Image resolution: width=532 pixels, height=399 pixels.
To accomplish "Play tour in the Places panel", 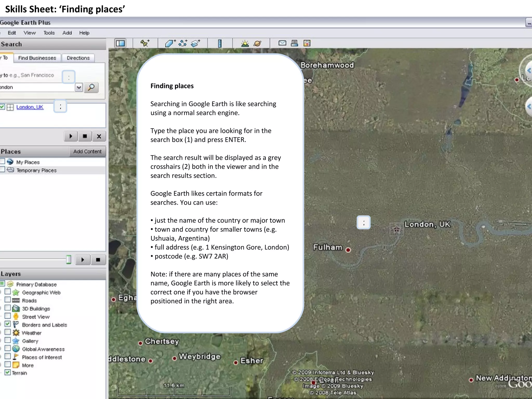I will point(83,260).
